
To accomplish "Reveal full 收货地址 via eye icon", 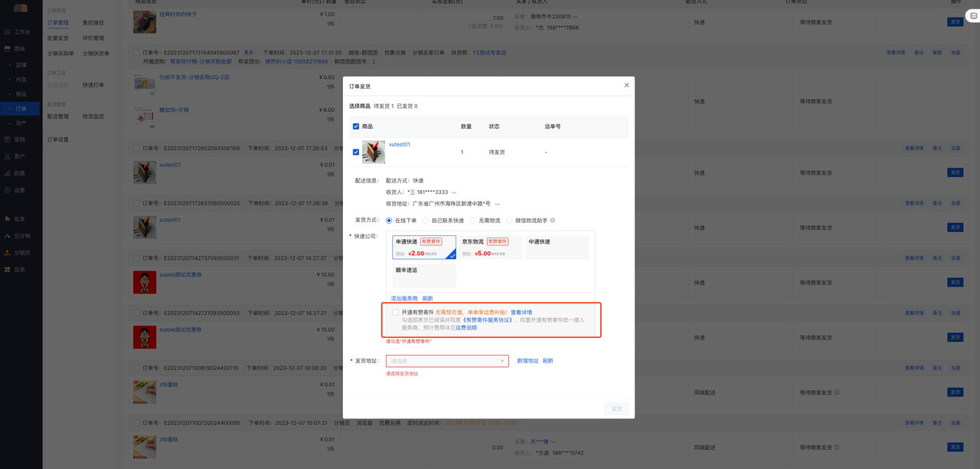I will tap(498, 204).
